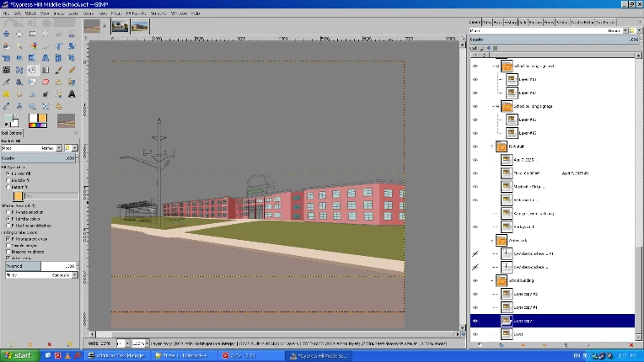This screenshot has height=362, width=644.
Task: Hide the Layer copy #2 layer
Action: tap(475, 294)
